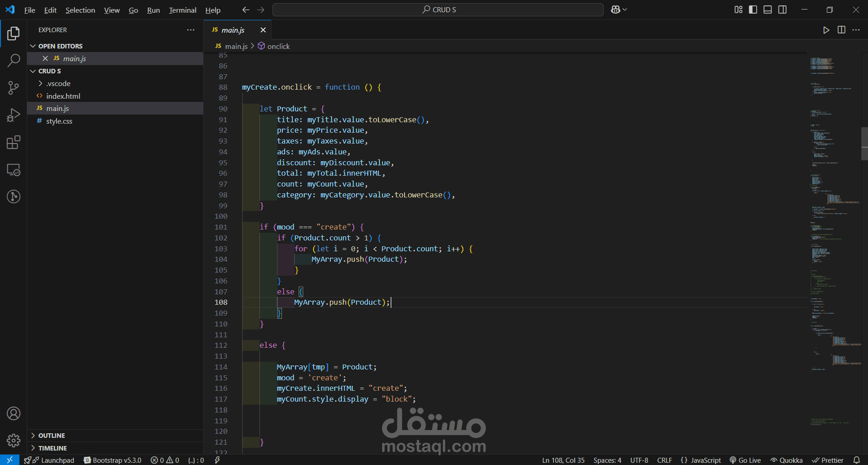
Task: Open the Go menu
Action: click(134, 10)
